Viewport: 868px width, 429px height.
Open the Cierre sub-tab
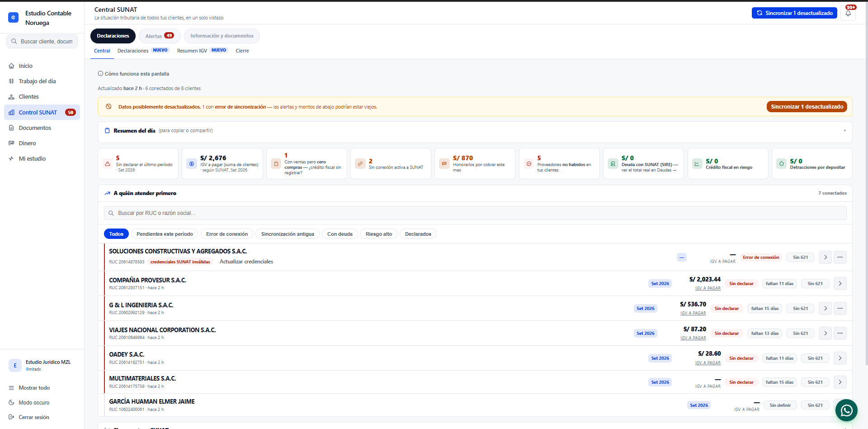pyautogui.click(x=242, y=51)
